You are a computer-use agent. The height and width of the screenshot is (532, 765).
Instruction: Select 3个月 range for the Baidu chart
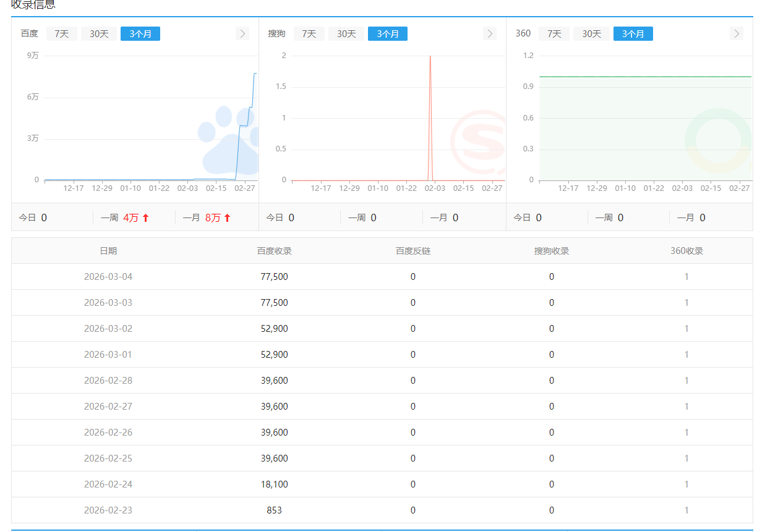(140, 34)
